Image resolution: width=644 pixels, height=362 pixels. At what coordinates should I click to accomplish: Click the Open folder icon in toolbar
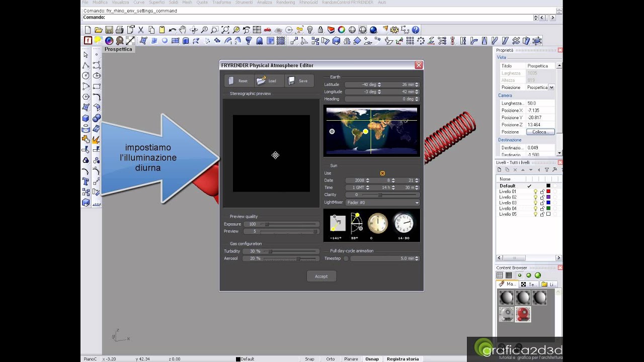tap(99, 30)
